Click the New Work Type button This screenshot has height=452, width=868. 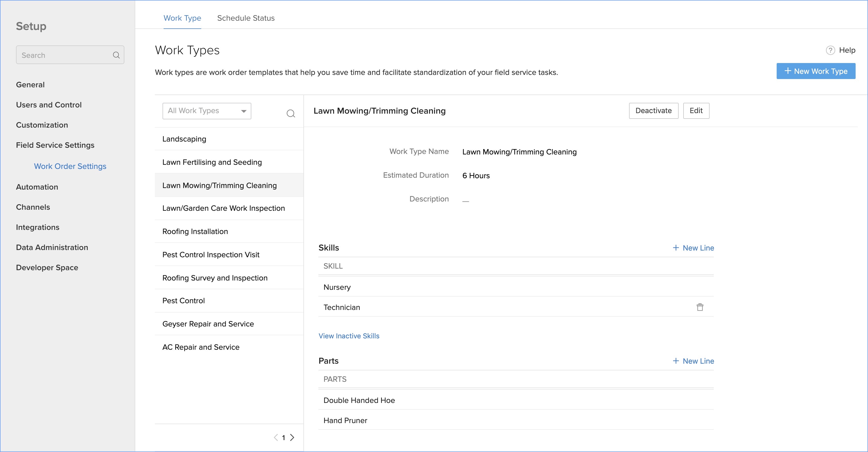(x=815, y=71)
